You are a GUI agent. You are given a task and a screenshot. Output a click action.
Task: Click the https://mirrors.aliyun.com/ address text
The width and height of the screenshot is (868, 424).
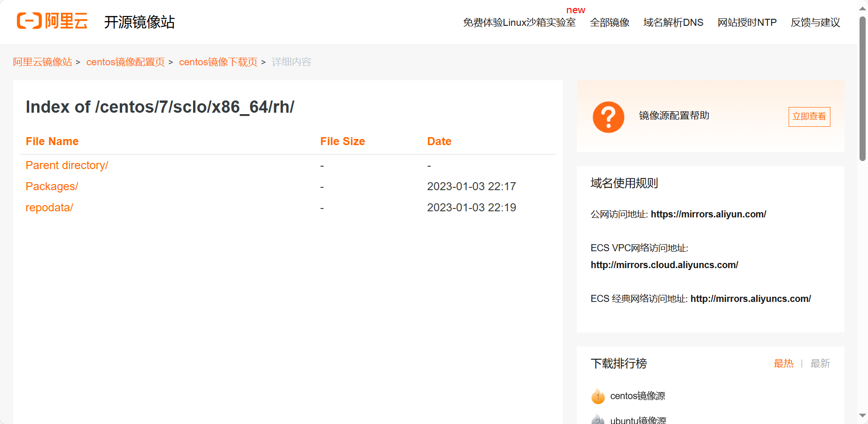click(x=708, y=214)
